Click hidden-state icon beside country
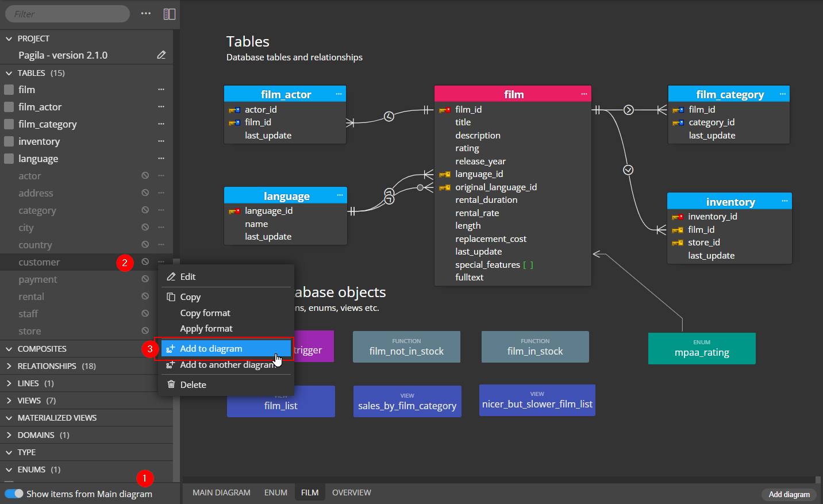This screenshot has height=504, width=823. coord(145,244)
